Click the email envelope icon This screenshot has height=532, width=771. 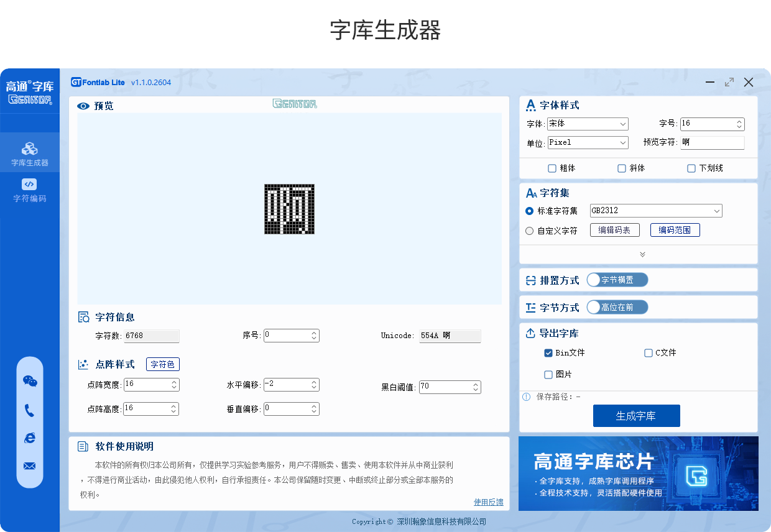(29, 466)
